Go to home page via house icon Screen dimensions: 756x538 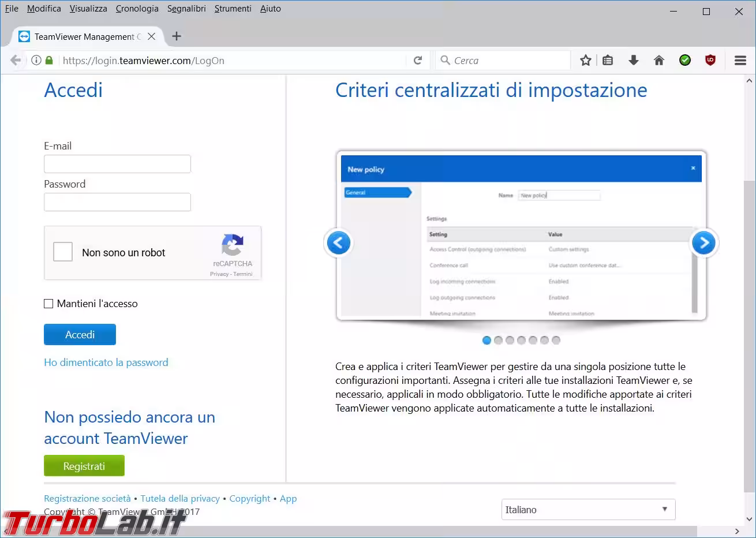pyautogui.click(x=659, y=60)
